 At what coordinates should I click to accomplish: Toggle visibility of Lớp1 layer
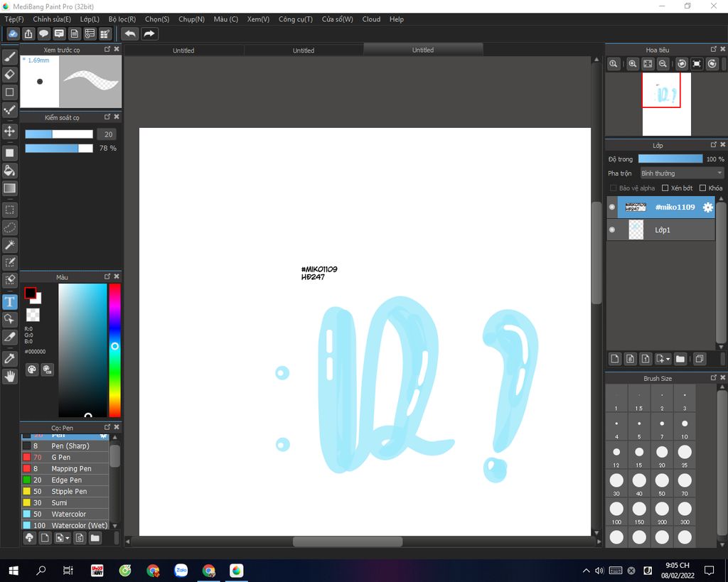click(612, 230)
